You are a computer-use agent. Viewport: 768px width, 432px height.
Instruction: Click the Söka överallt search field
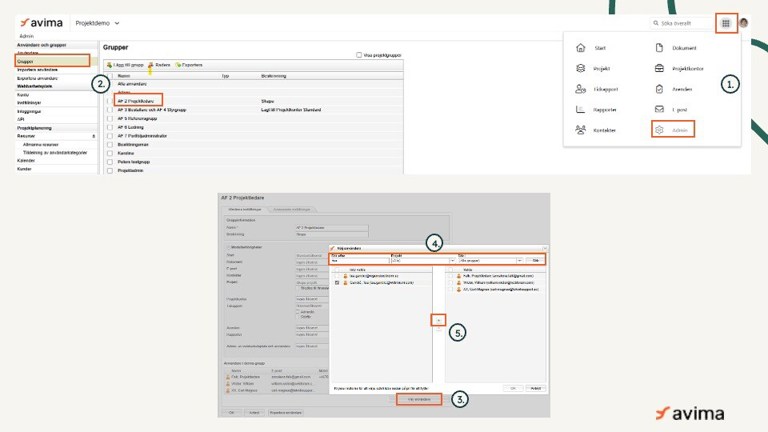tap(684, 22)
